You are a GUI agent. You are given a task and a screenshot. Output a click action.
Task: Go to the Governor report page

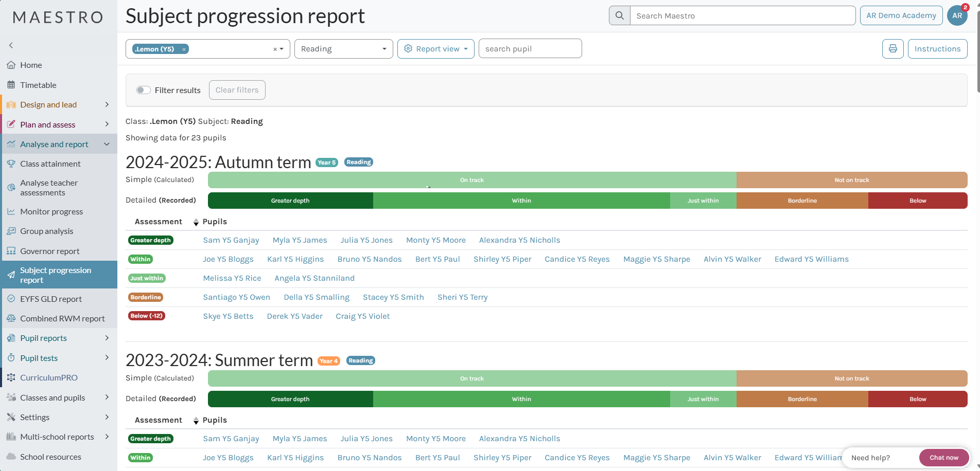pos(49,251)
